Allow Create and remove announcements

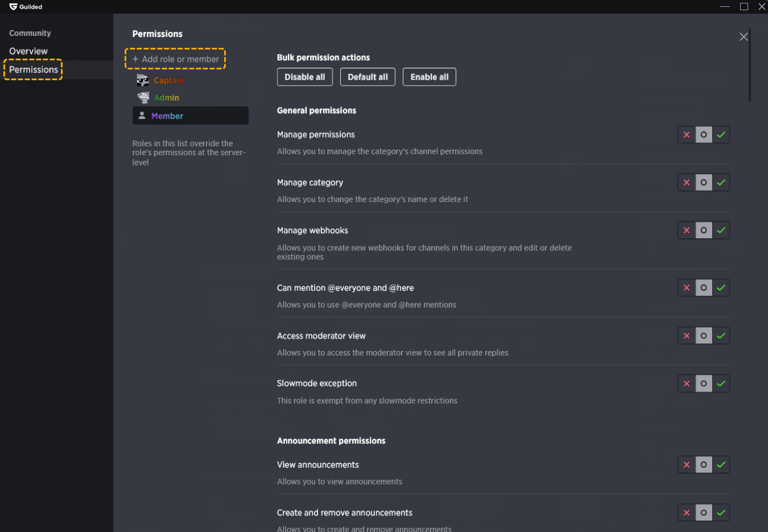[721, 513]
